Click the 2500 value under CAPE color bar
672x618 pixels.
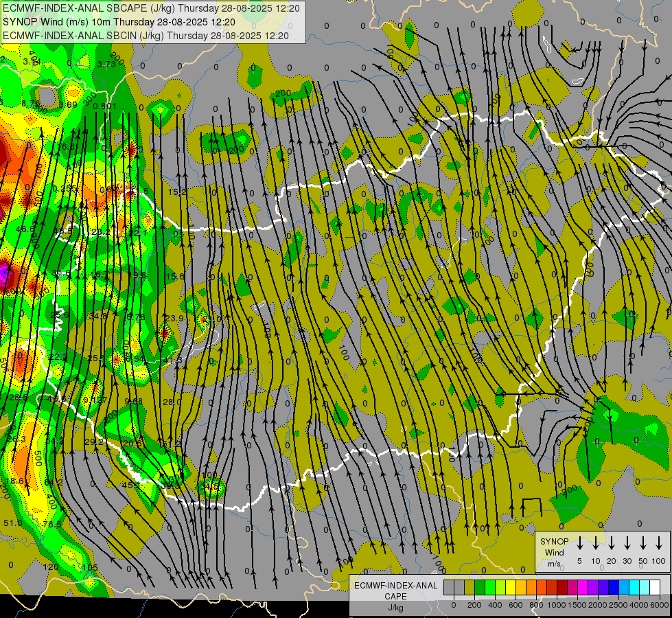click(618, 605)
